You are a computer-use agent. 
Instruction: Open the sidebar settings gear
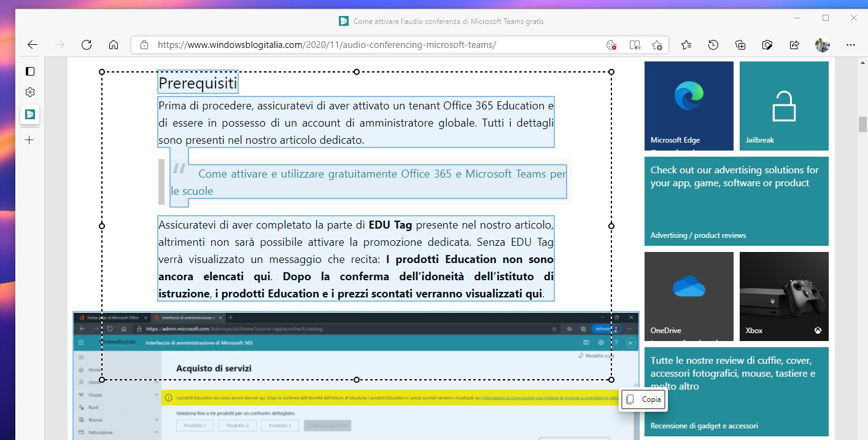coord(30,92)
